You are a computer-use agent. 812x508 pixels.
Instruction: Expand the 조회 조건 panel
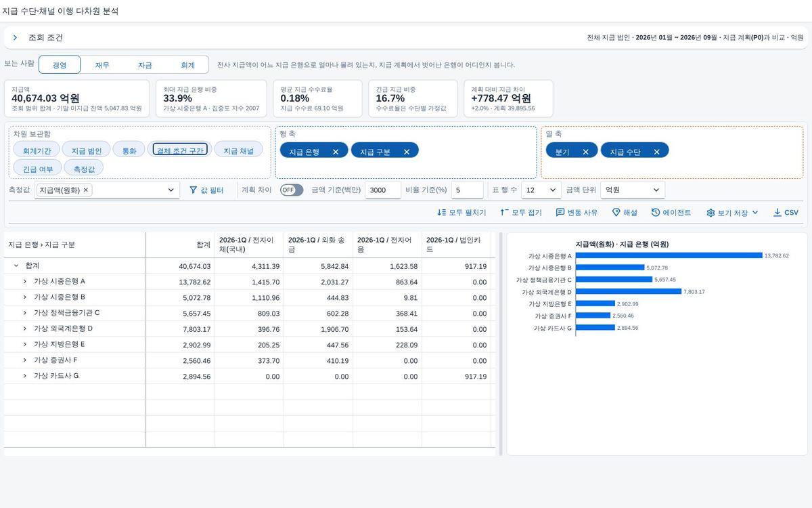(15, 38)
